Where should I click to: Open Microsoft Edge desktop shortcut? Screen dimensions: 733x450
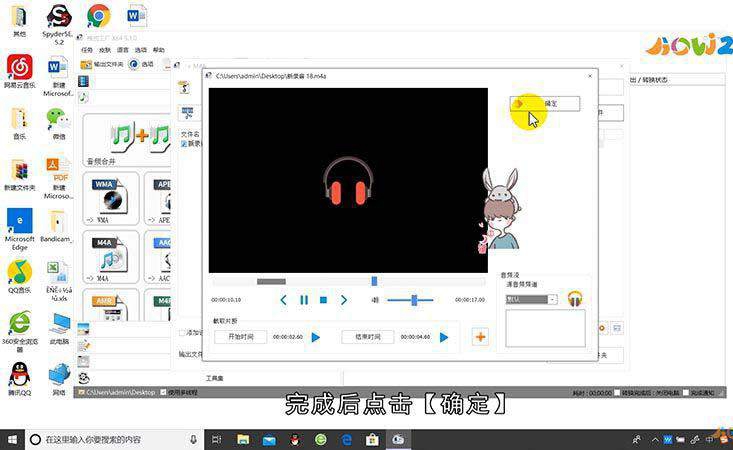tap(20, 229)
